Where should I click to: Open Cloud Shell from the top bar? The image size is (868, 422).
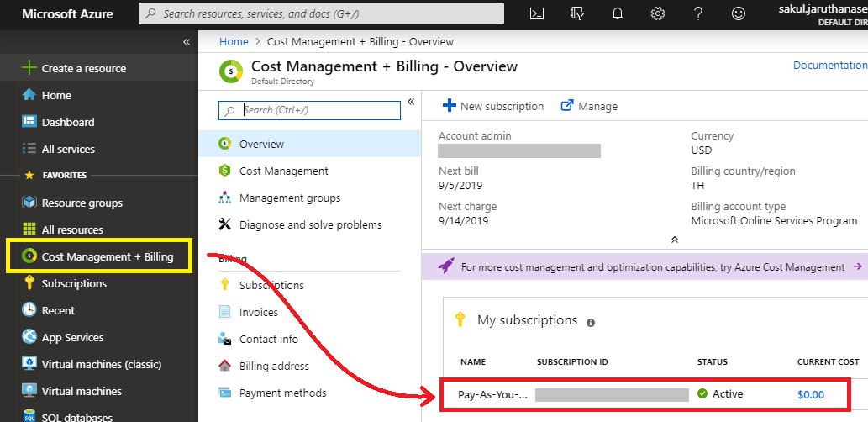536,13
